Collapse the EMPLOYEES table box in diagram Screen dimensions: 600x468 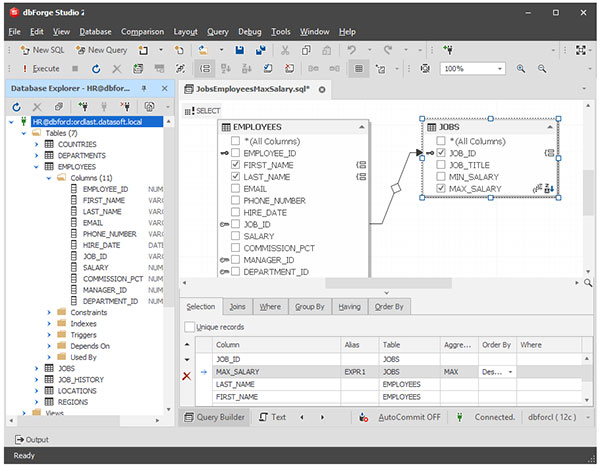[361, 127]
